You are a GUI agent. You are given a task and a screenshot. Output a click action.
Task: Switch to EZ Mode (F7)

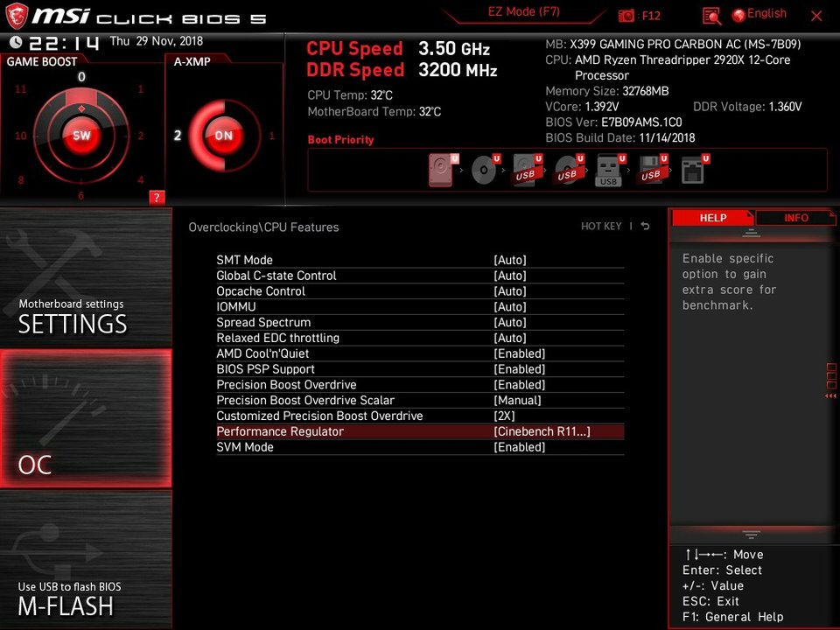pos(523,11)
